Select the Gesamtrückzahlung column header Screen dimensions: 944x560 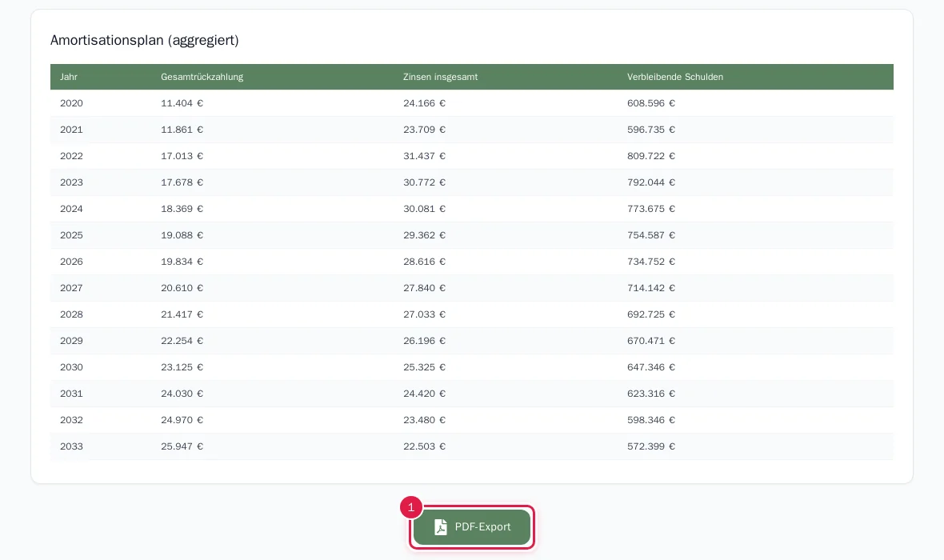pos(202,77)
